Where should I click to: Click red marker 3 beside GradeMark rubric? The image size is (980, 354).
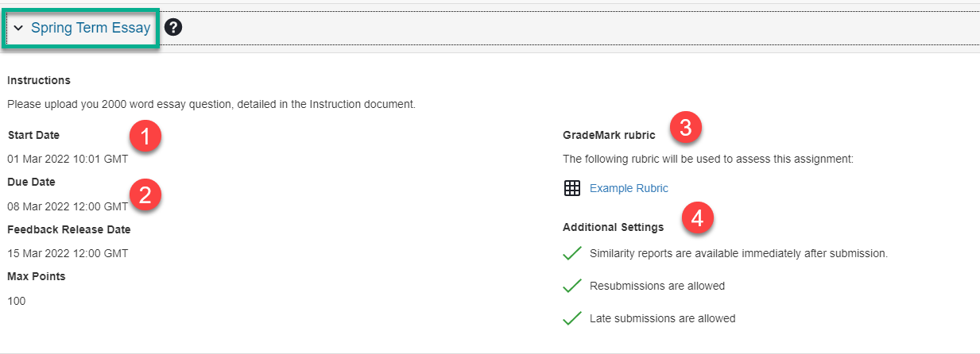[685, 127]
